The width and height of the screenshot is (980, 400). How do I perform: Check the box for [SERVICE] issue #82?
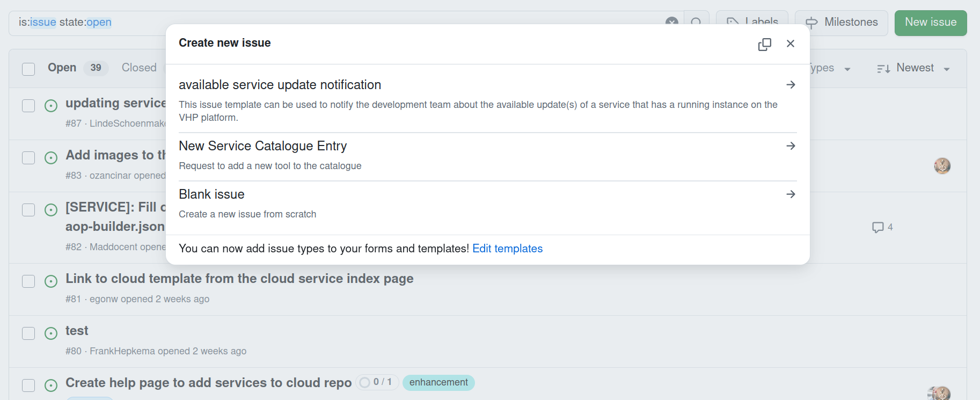click(28, 209)
